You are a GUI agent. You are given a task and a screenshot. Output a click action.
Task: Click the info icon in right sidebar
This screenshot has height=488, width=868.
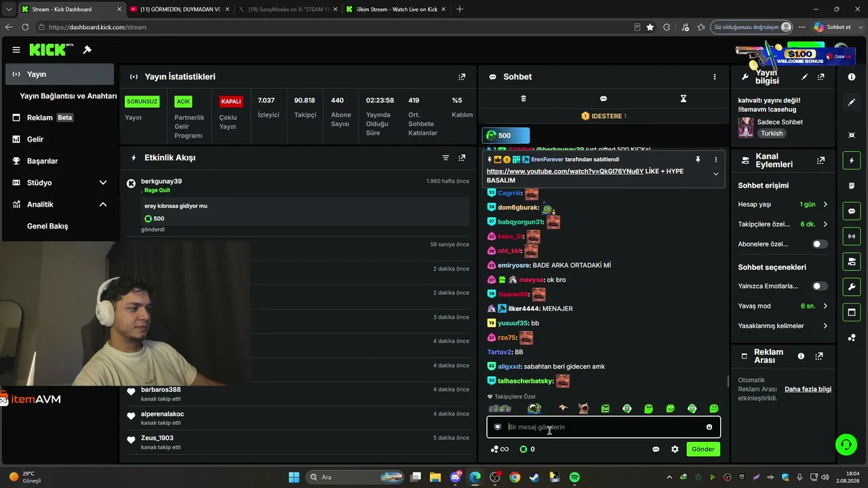[852, 77]
